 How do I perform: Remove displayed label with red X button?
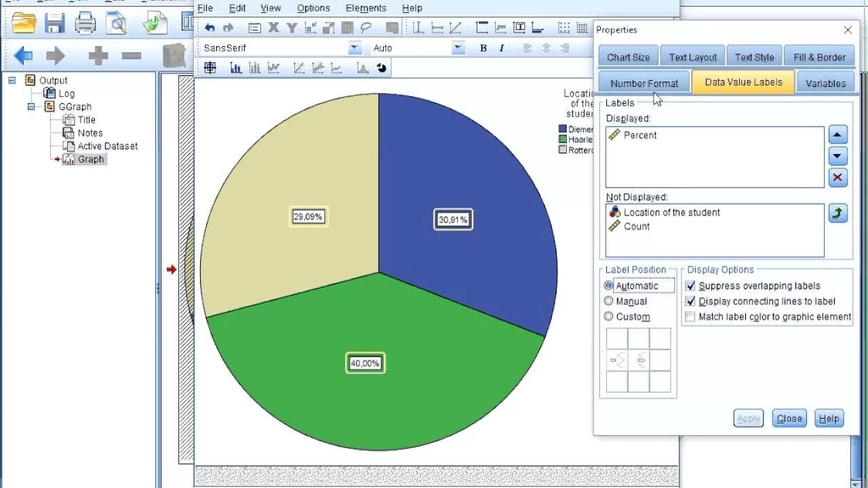pyautogui.click(x=837, y=178)
